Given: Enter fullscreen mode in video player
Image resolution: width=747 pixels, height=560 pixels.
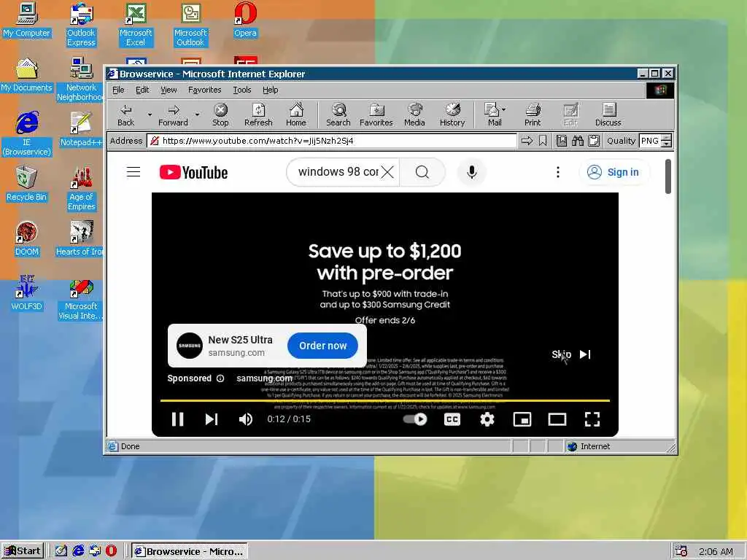Looking at the screenshot, I should pos(592,419).
